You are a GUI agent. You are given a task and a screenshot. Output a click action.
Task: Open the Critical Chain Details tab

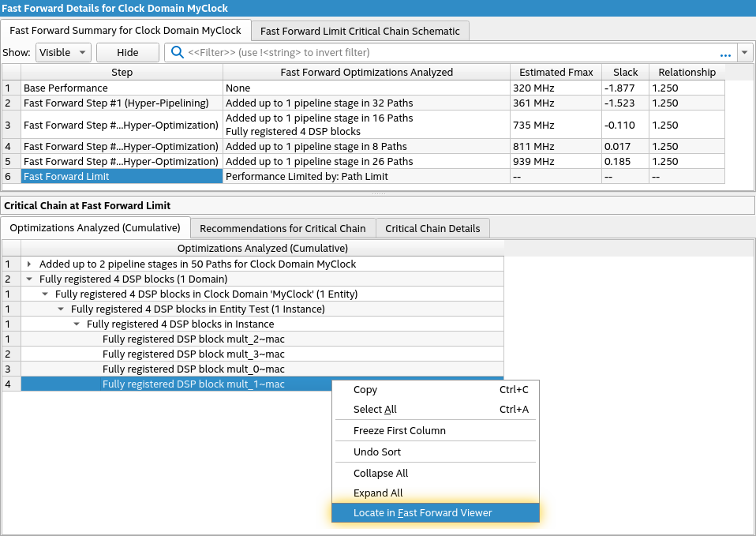coord(432,228)
